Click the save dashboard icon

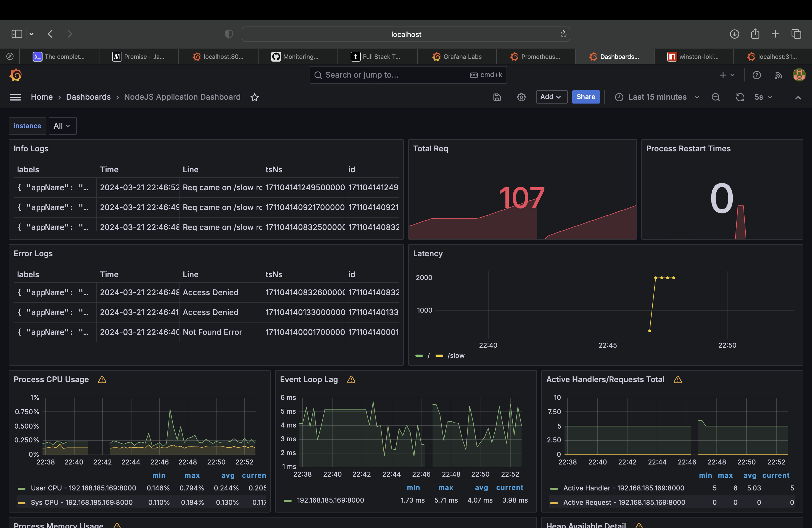(x=497, y=97)
